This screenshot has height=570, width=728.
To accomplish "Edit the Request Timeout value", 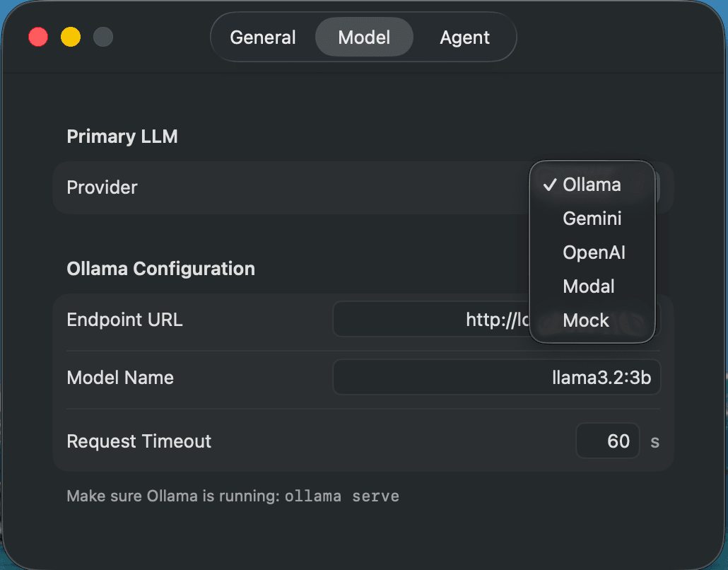I will tap(608, 441).
